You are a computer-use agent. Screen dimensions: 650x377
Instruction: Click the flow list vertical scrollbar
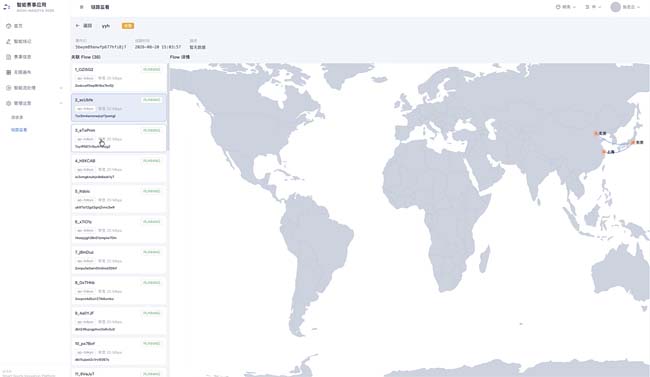(x=168, y=108)
